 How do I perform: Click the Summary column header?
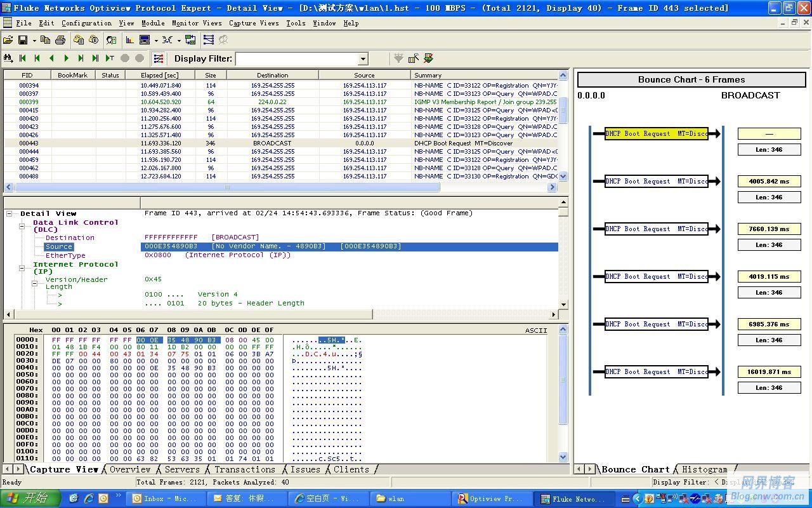pos(485,75)
